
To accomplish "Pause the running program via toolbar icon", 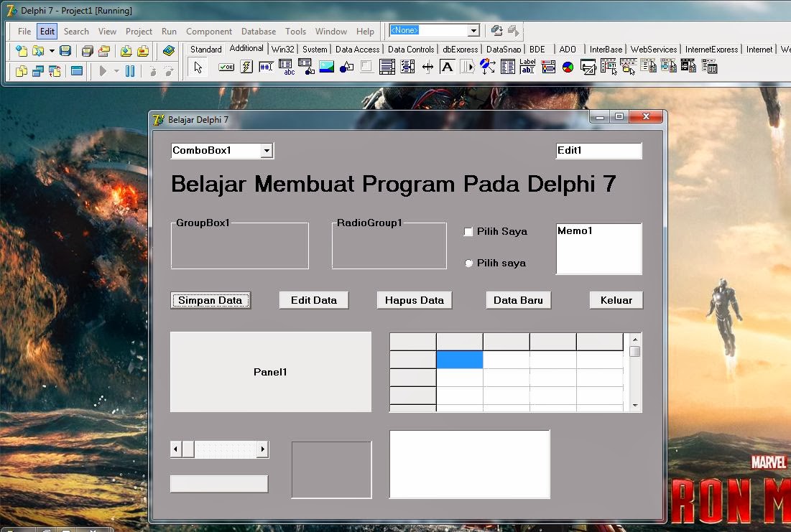I will point(131,70).
